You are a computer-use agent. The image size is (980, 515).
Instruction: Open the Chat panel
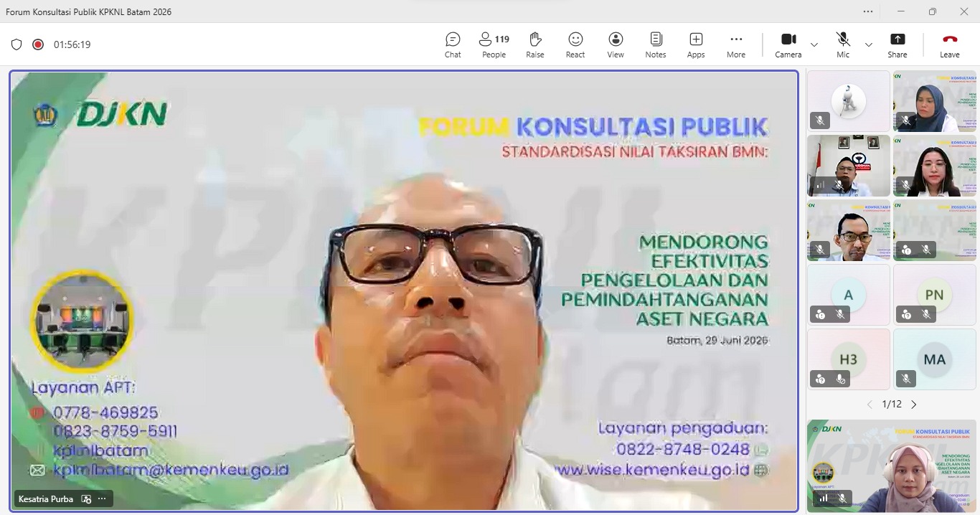453,44
